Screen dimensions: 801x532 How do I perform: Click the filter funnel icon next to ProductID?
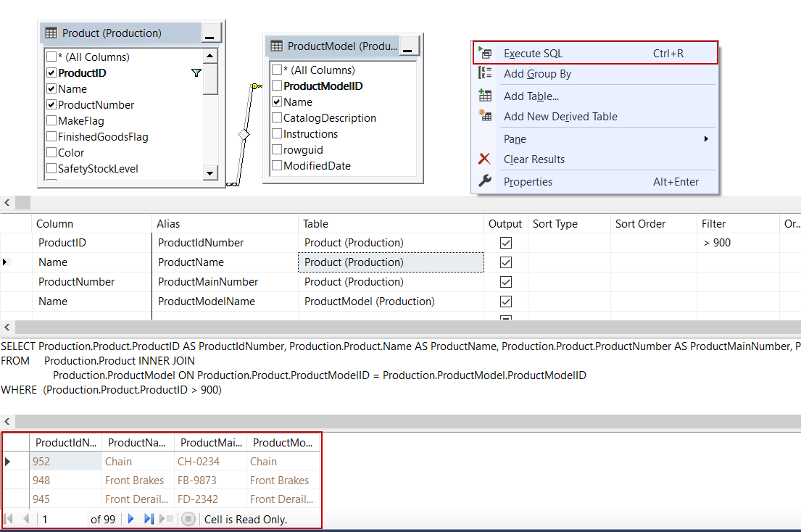(196, 72)
